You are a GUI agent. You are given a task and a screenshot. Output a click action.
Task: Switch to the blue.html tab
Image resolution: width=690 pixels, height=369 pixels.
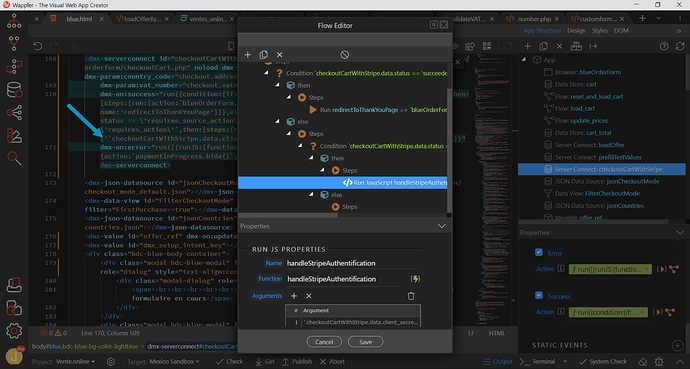(79, 19)
